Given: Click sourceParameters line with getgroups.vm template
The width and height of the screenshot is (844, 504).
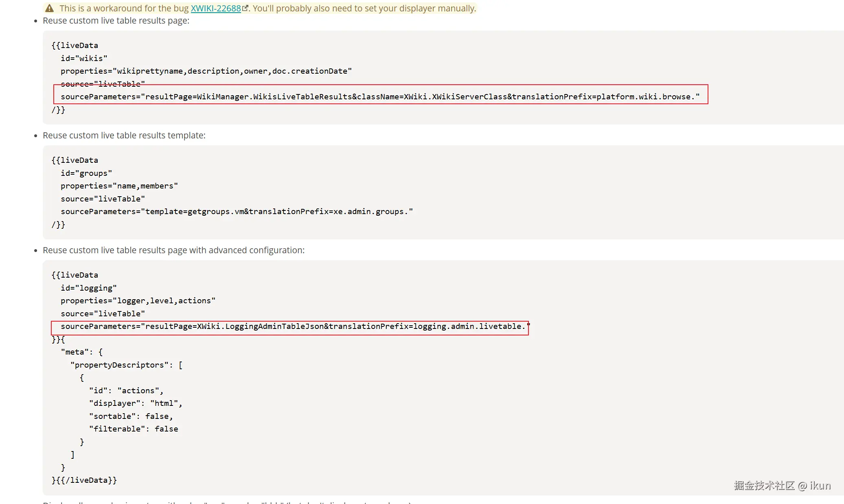Looking at the screenshot, I should point(237,212).
